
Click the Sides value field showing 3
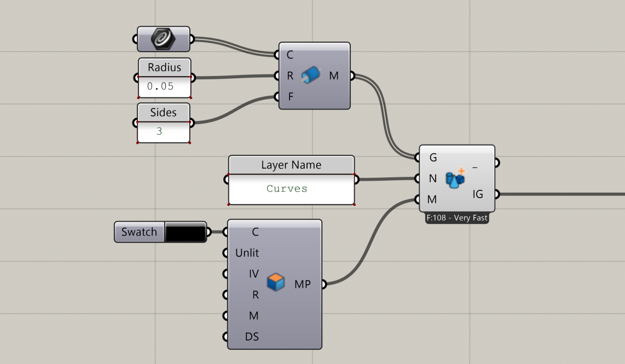(163, 132)
